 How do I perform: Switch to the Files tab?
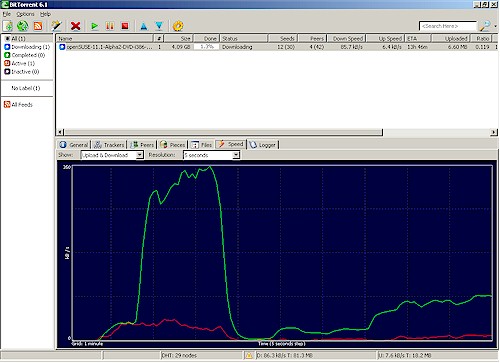201,145
